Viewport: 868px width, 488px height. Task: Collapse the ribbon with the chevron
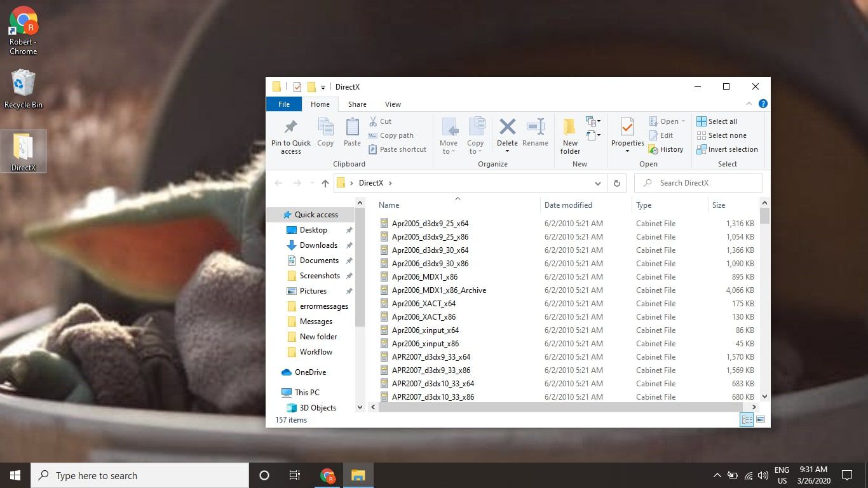point(750,104)
